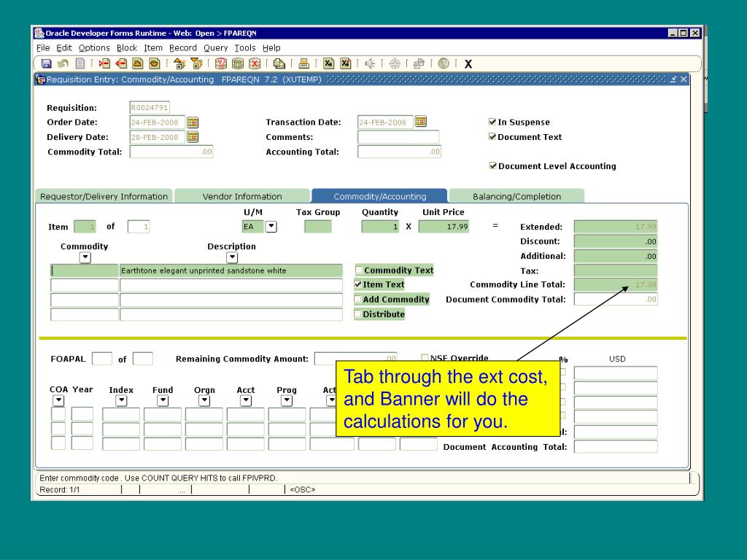Click the Remove Record toolbar icon
747x560 pixels.
pyautogui.click(x=121, y=63)
